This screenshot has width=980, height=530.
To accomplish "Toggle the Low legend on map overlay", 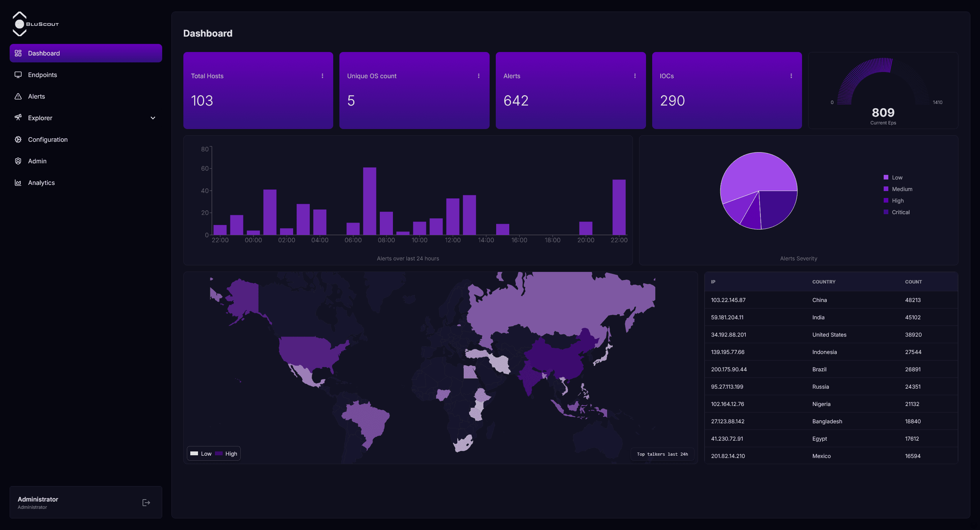I will tap(201, 453).
